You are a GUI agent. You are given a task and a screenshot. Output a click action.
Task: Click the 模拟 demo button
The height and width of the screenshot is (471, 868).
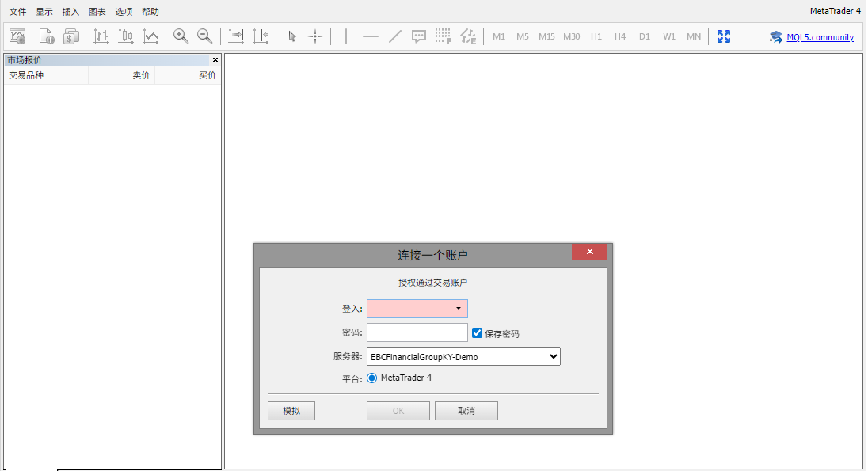coord(291,411)
